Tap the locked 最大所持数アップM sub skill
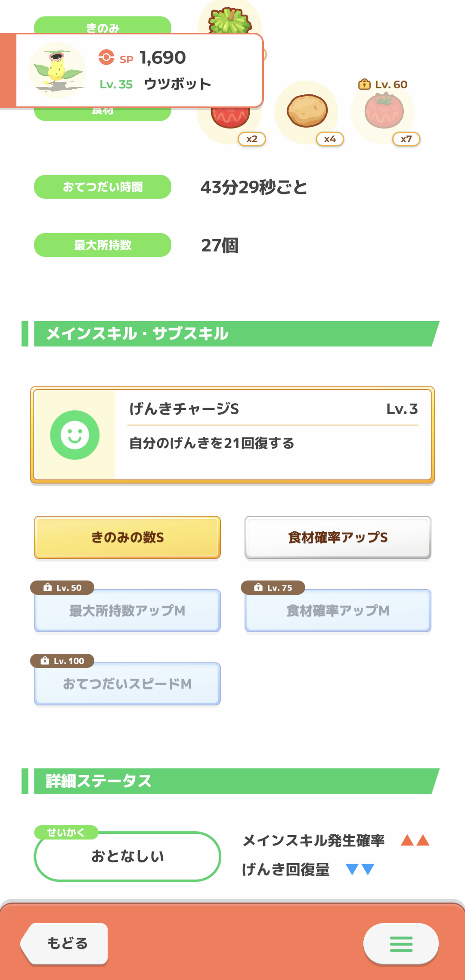The image size is (465, 980). (x=127, y=610)
